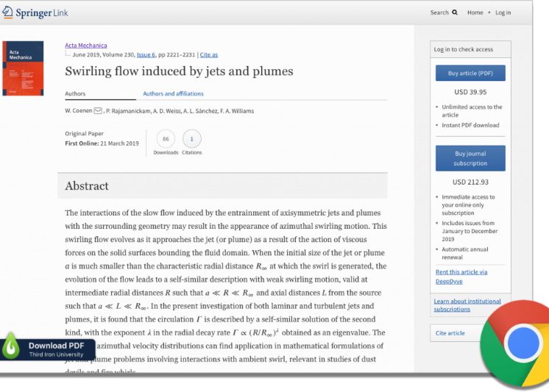Click the Buy journal subscription button
549x392 pixels.
[x=470, y=158]
